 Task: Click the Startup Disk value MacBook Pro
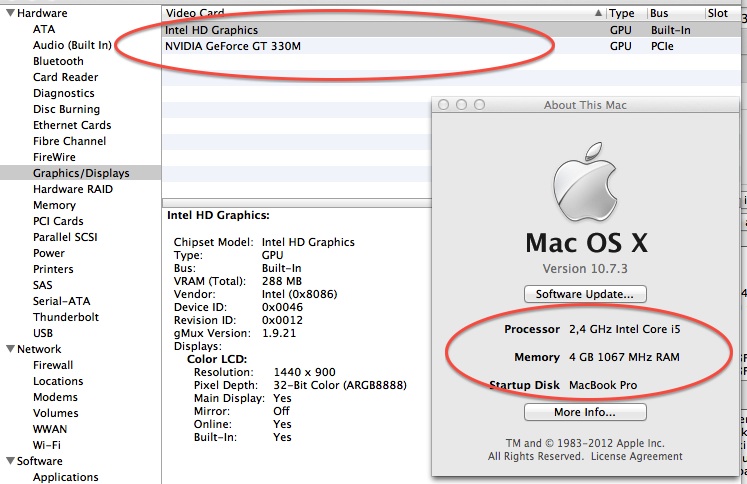[603, 385]
